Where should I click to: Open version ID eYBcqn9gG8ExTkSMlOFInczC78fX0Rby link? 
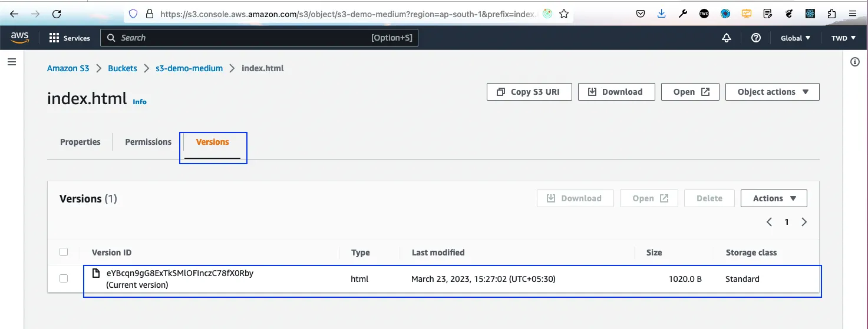point(180,273)
